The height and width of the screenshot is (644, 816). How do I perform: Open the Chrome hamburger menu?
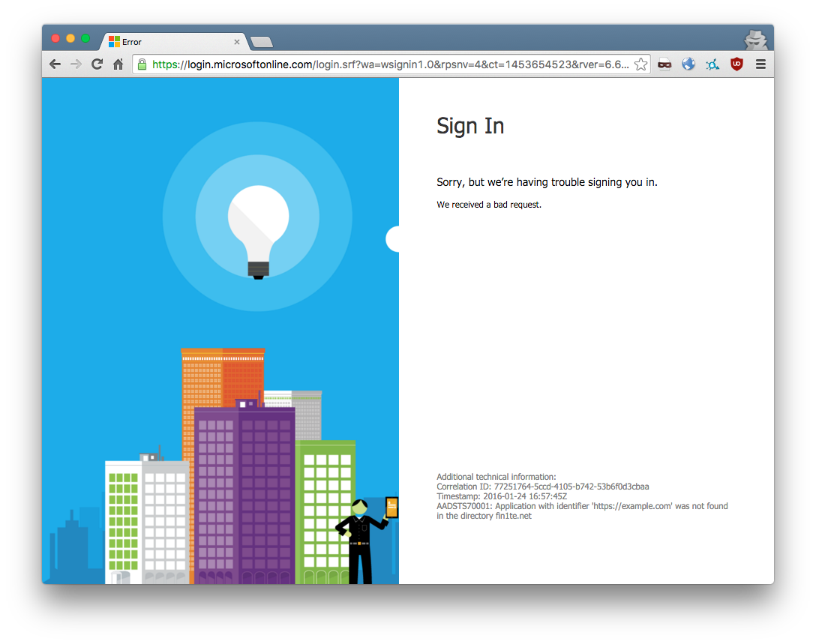tap(760, 64)
